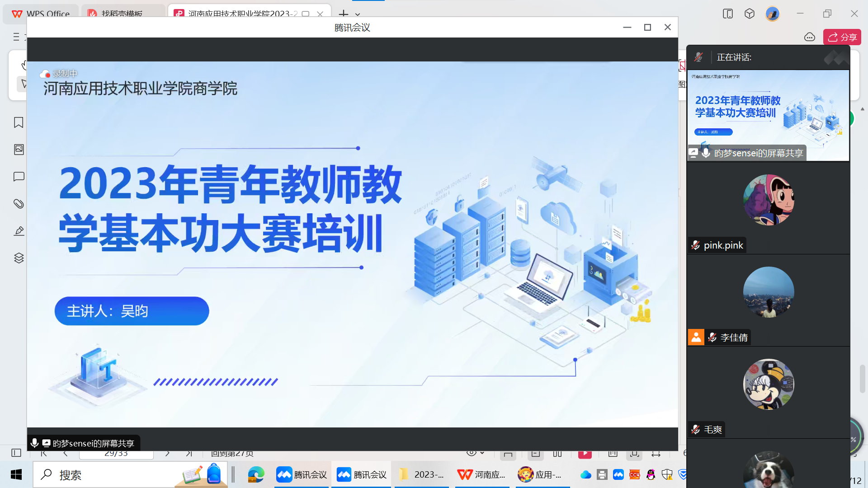Open the image panel icon in sidebar
This screenshot has width=868, height=488.
tap(19, 150)
